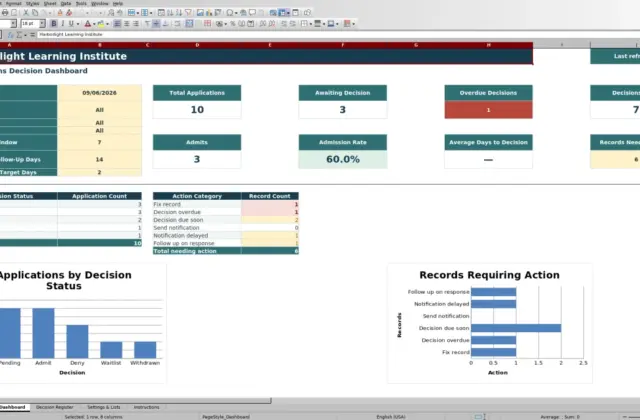The height and width of the screenshot is (420, 640).
Task: Switch to the Settings & Lists sheet tab
Action: click(104, 407)
